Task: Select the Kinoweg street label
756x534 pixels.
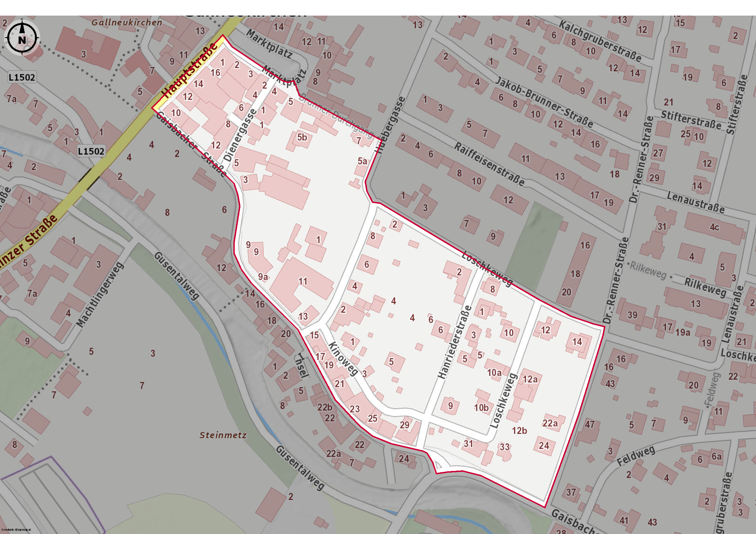Action: pos(343,359)
